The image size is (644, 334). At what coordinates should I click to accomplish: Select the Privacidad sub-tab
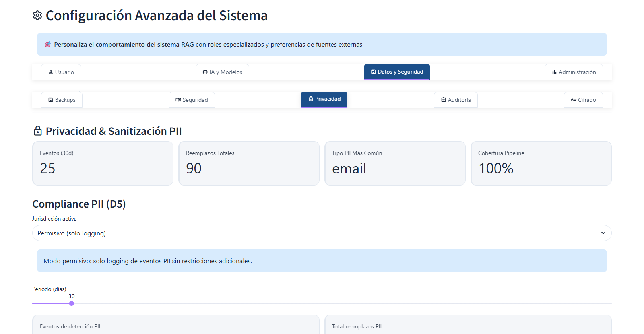pos(324,99)
